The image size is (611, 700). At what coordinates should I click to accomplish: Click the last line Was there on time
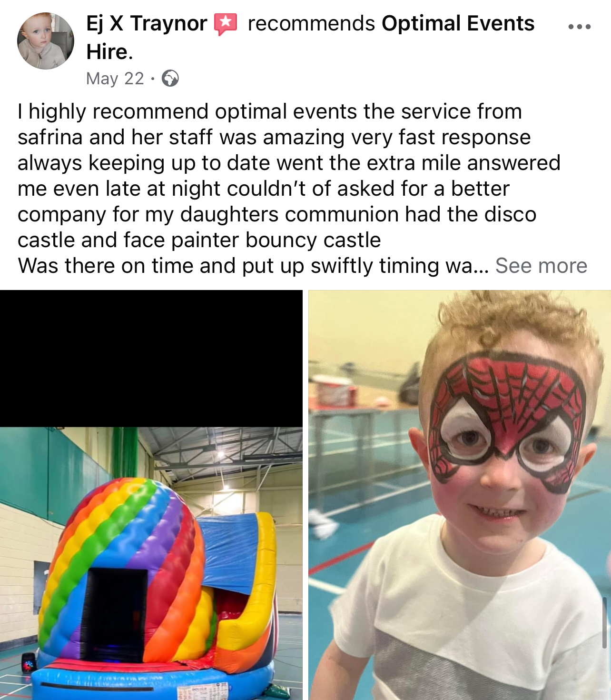(253, 266)
